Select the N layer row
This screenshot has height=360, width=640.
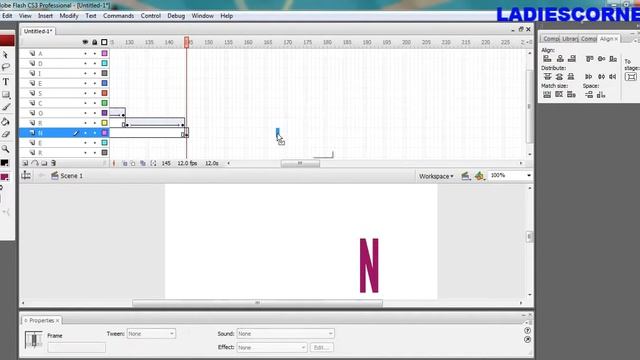(x=64, y=133)
